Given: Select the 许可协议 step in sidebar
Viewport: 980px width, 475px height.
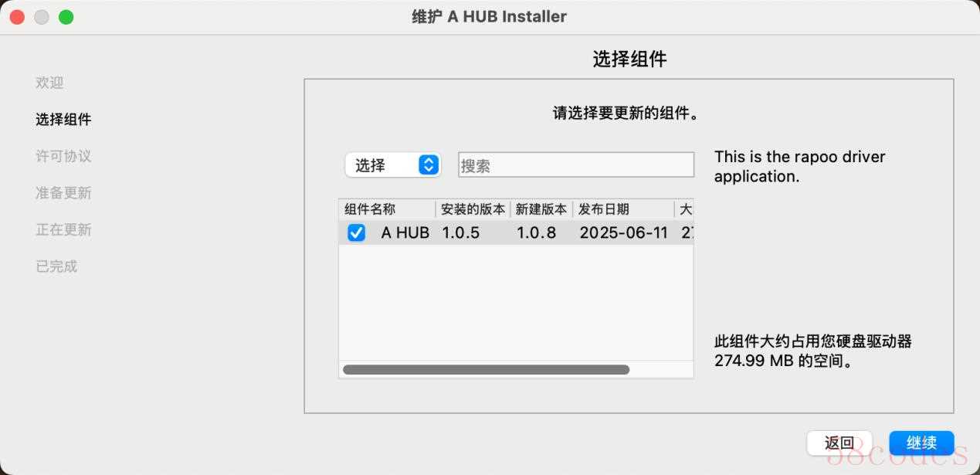Looking at the screenshot, I should click(x=63, y=156).
